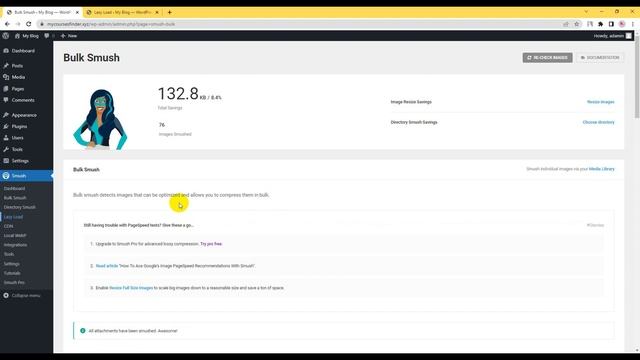Open the browser profile avatar

pos(622,24)
